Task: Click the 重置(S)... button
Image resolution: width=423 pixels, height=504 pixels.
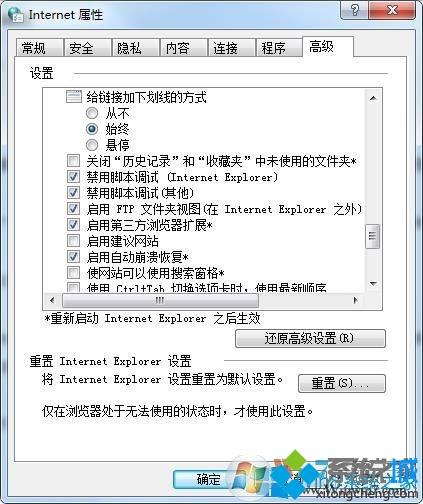Action: 342,383
